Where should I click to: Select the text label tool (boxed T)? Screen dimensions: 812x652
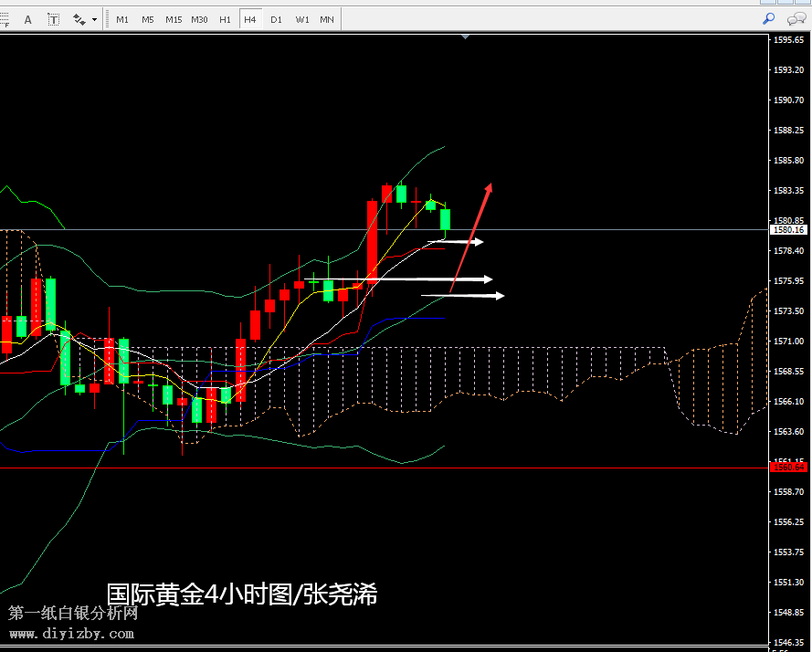point(53,18)
